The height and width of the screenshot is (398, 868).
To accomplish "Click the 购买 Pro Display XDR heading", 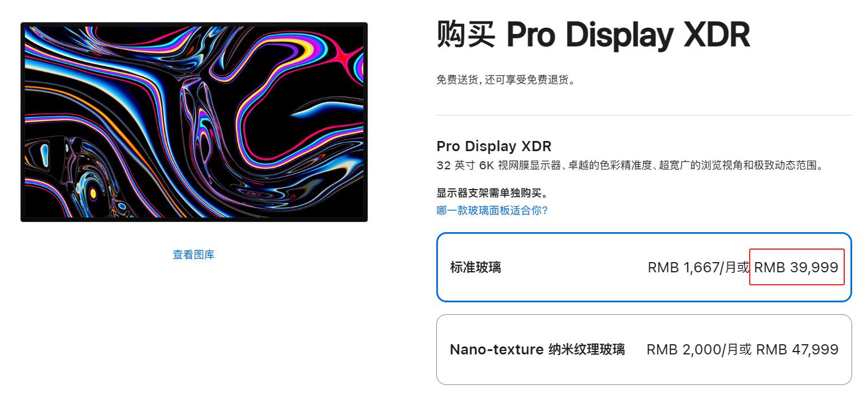I will [x=593, y=35].
